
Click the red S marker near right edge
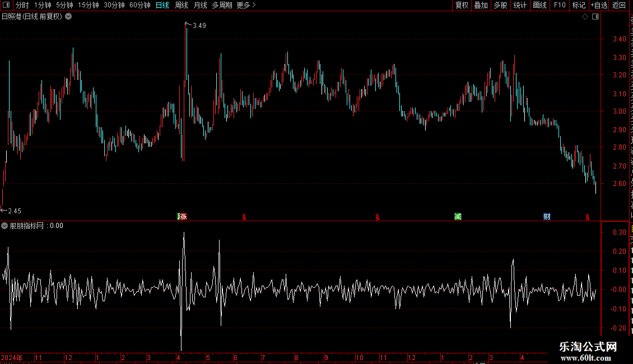tap(588, 217)
